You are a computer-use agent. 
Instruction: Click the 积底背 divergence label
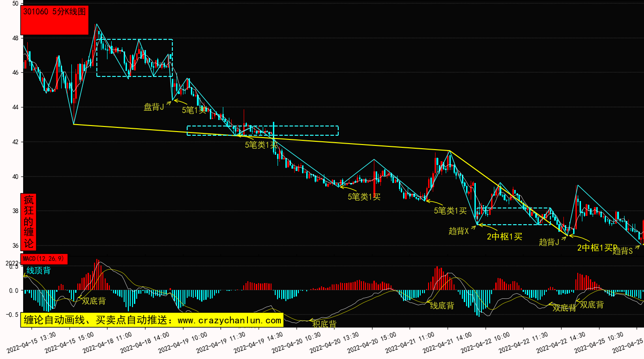[x=324, y=324]
